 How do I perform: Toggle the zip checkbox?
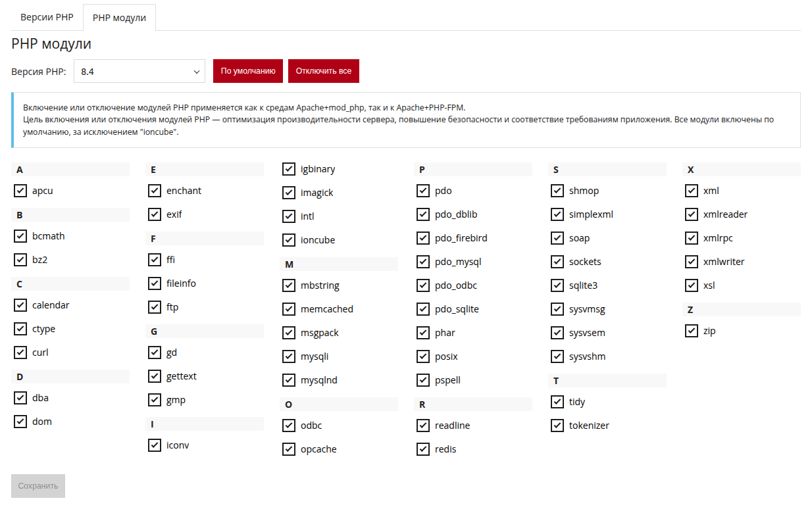pyautogui.click(x=692, y=331)
